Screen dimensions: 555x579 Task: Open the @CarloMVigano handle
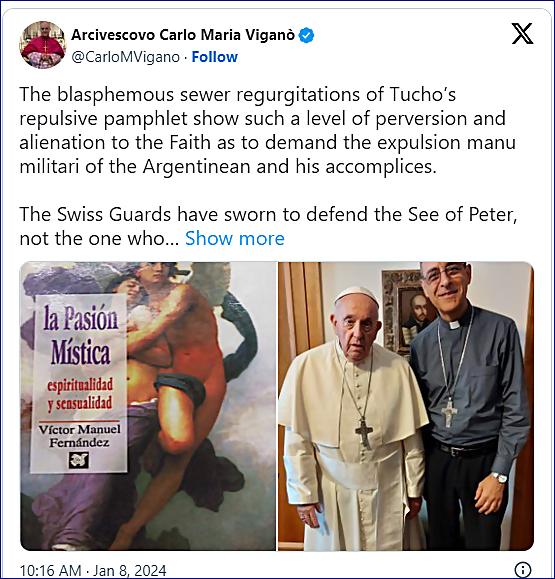tap(125, 57)
